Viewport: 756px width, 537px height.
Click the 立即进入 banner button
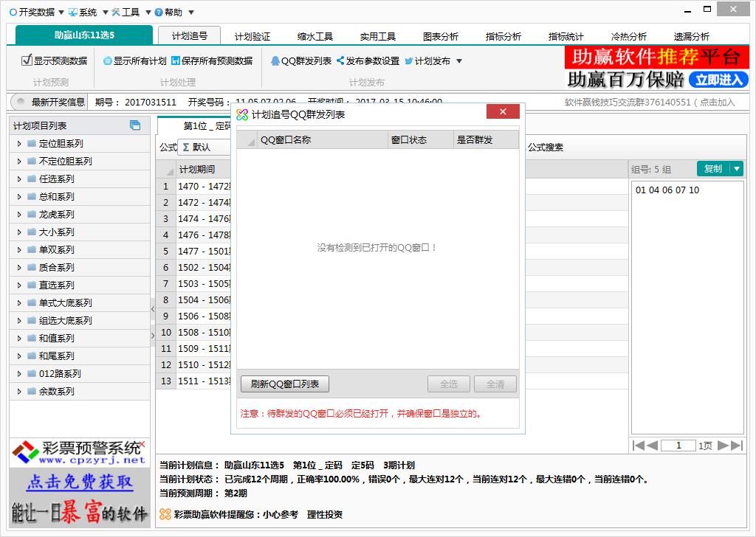[x=718, y=80]
